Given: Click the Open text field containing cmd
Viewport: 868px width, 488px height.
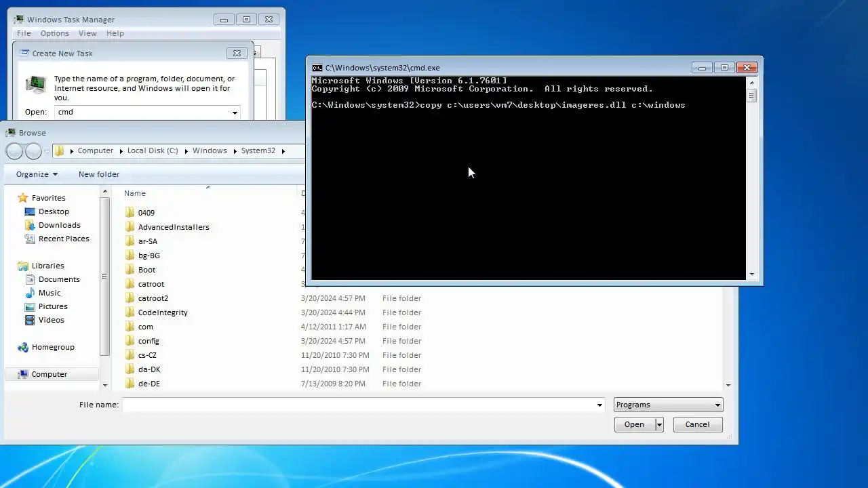Looking at the screenshot, I should coord(142,113).
